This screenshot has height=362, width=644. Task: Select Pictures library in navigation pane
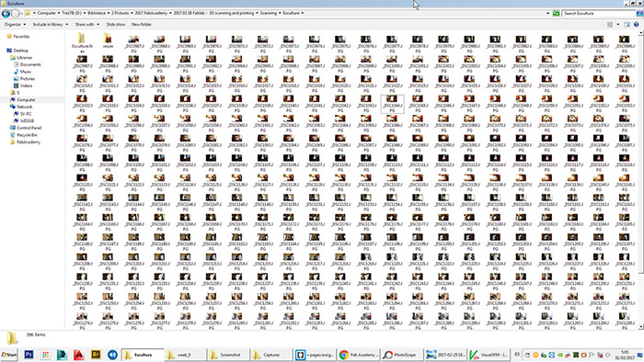tap(27, 79)
